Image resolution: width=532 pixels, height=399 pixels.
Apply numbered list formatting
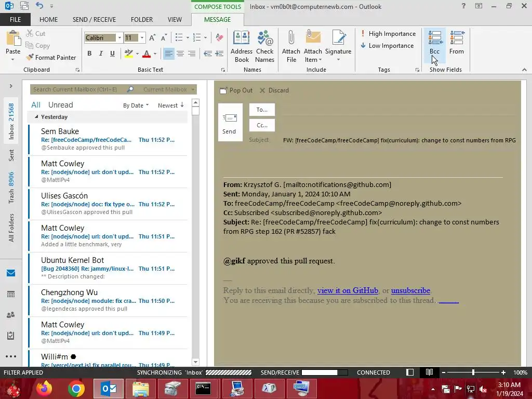pos(197,37)
